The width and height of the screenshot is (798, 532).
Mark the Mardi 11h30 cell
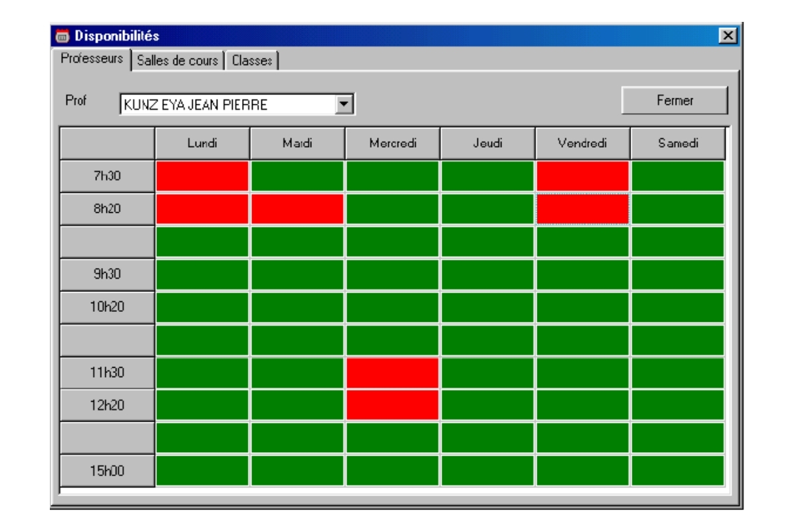click(297, 372)
